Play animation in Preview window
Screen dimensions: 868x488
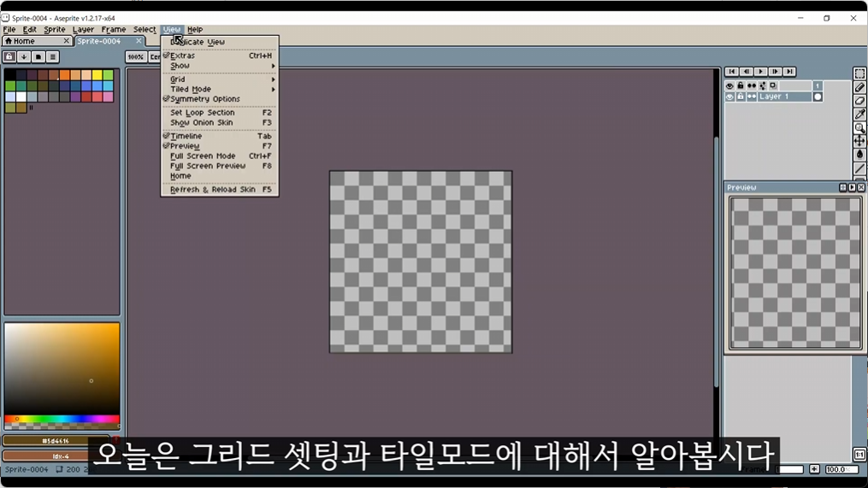[852, 187]
